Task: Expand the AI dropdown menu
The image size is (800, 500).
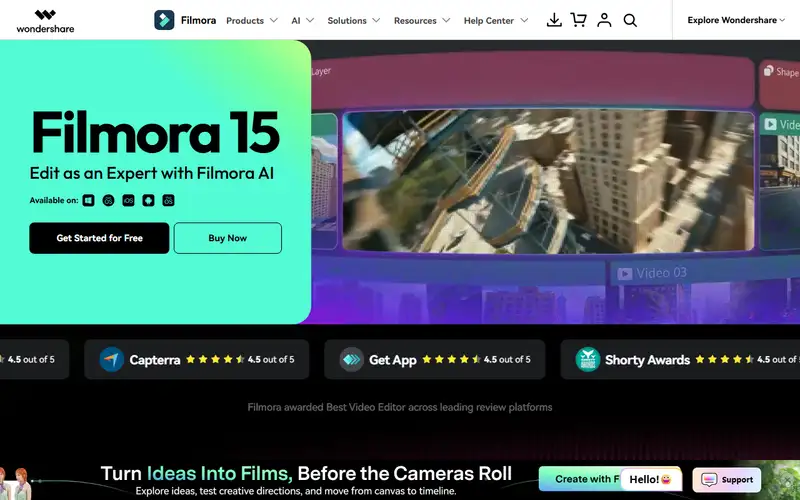Action: coord(303,20)
